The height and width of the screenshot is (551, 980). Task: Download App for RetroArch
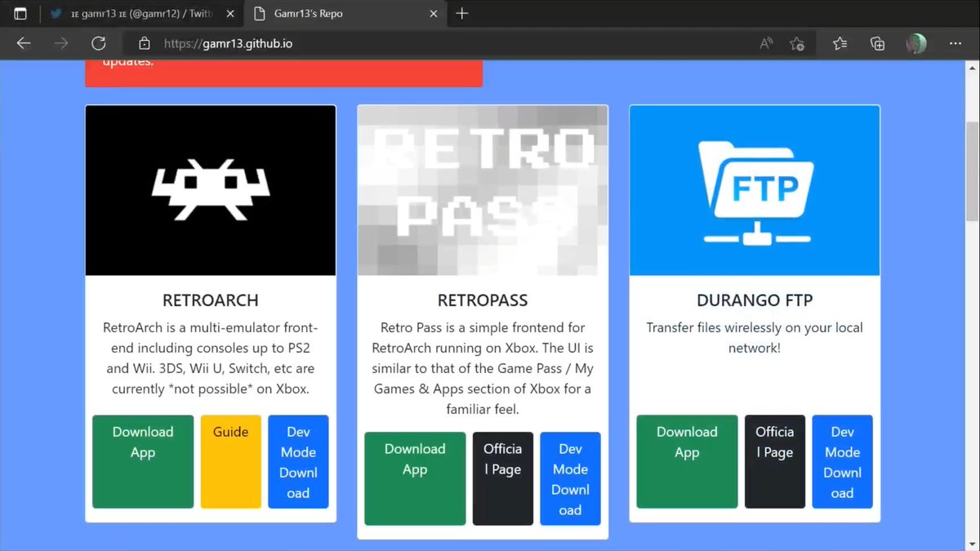(143, 462)
